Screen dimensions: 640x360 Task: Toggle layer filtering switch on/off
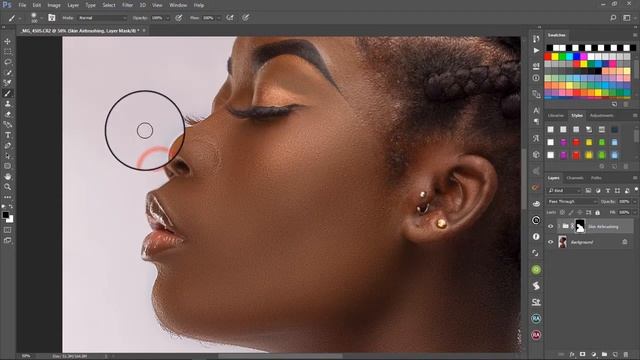636,190
